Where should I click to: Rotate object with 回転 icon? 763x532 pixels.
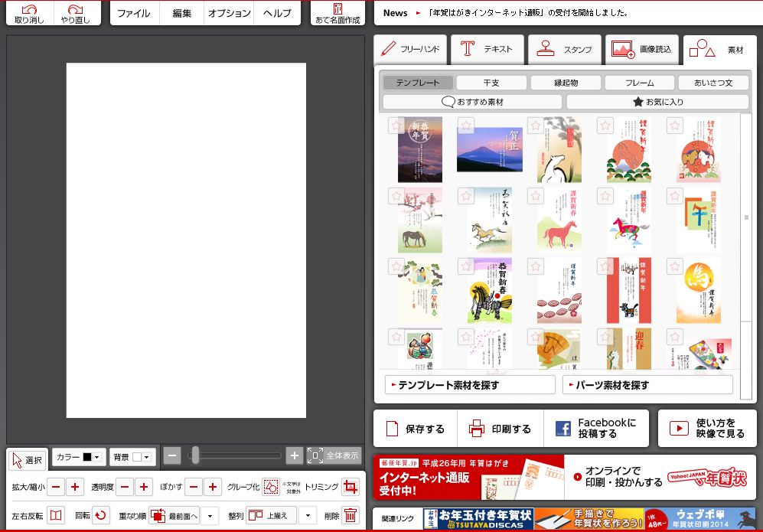(101, 515)
